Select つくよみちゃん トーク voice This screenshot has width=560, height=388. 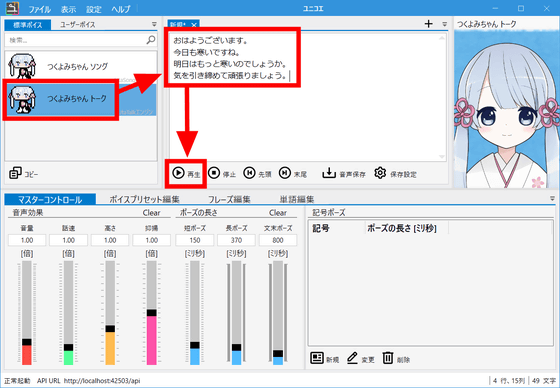coord(81,99)
